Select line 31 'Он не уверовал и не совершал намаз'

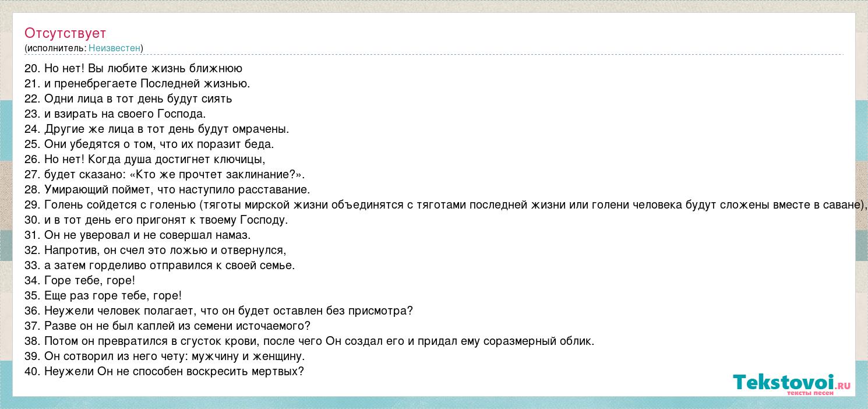(137, 235)
